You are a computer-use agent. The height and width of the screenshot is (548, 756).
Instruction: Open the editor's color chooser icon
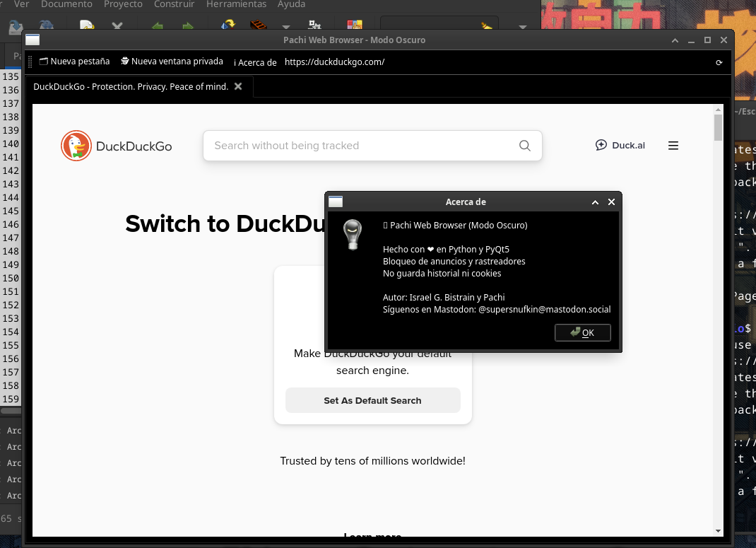tap(355, 25)
